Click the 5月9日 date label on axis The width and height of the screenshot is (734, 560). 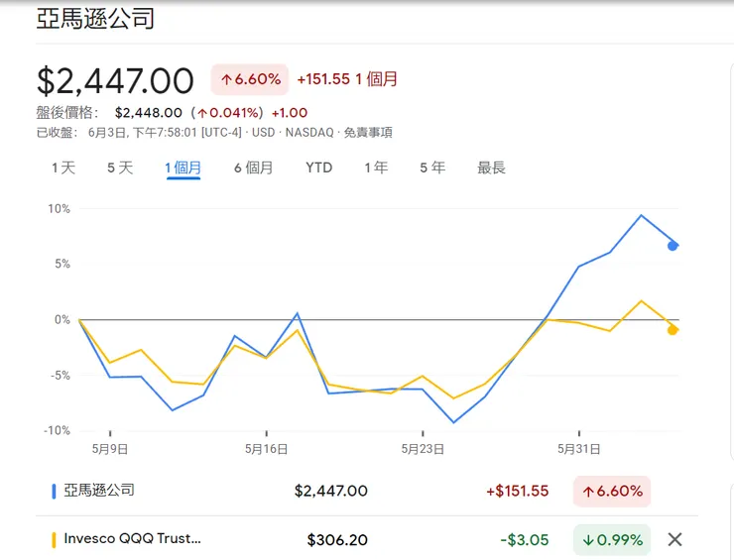click(x=110, y=449)
